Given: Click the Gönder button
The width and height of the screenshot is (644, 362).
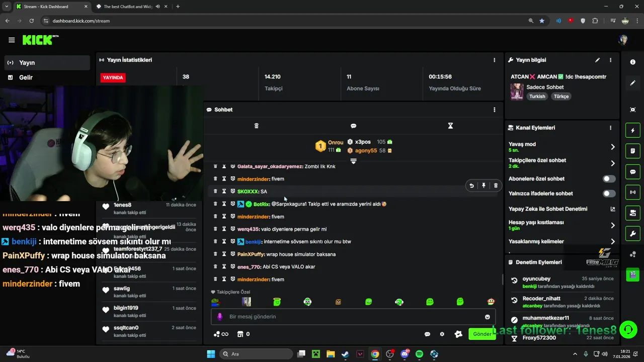Looking at the screenshot, I should coord(481,334).
